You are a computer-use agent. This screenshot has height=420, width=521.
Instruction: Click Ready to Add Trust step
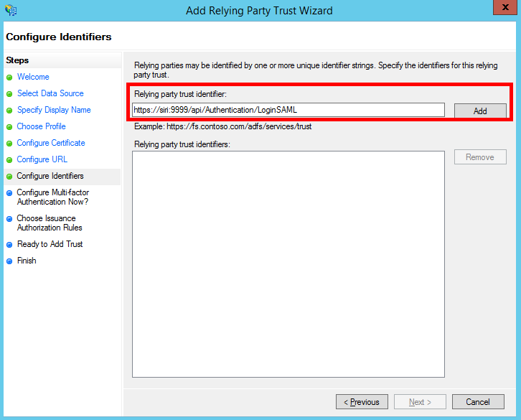(50, 244)
